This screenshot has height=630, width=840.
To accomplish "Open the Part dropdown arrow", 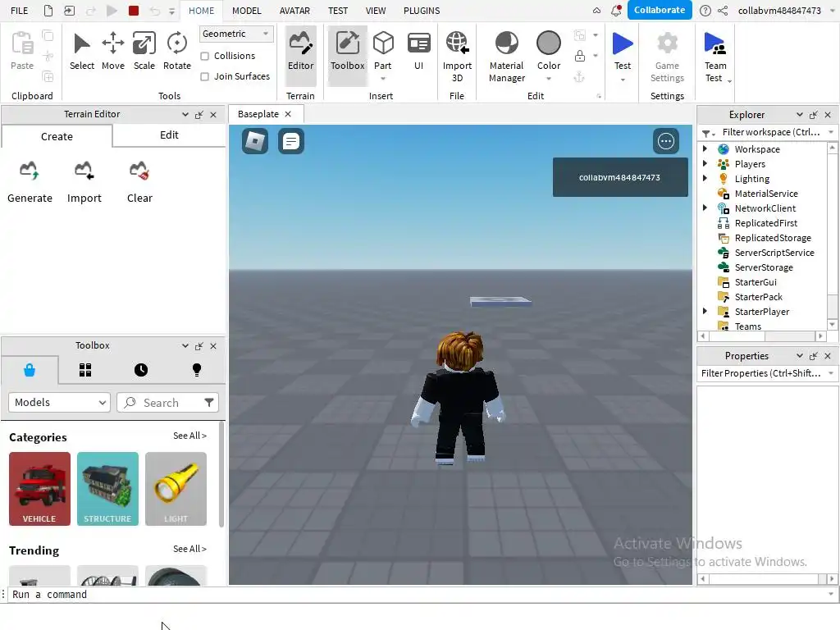I will (383, 79).
